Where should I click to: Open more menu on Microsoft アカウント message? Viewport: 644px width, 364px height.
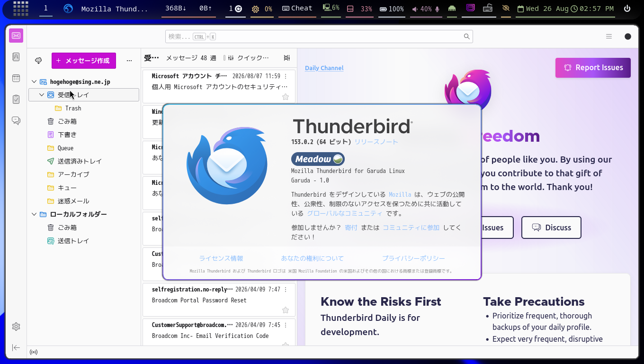[x=286, y=76]
